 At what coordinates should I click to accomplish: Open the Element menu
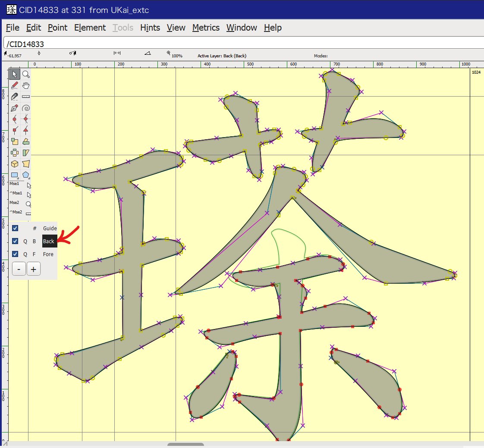90,28
